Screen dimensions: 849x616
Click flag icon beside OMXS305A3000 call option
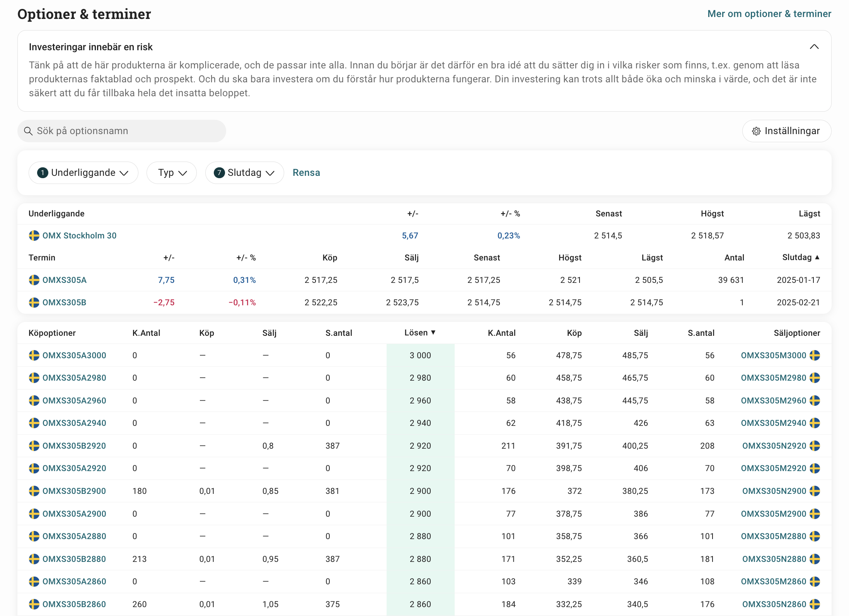click(x=34, y=356)
